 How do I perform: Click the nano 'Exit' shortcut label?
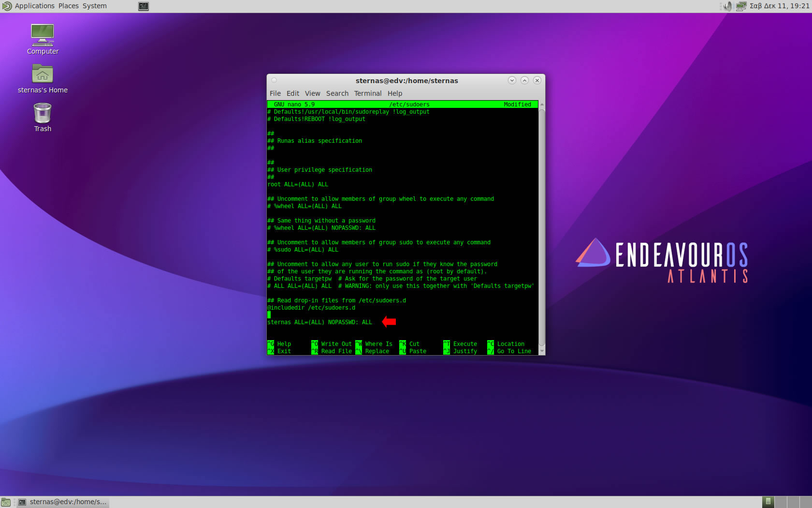(284, 351)
